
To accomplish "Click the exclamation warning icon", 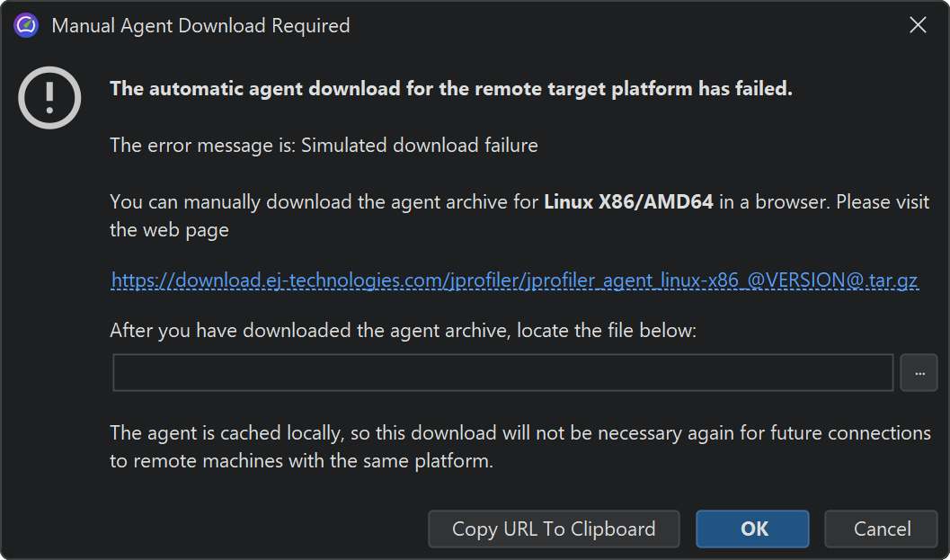I will click(x=49, y=96).
